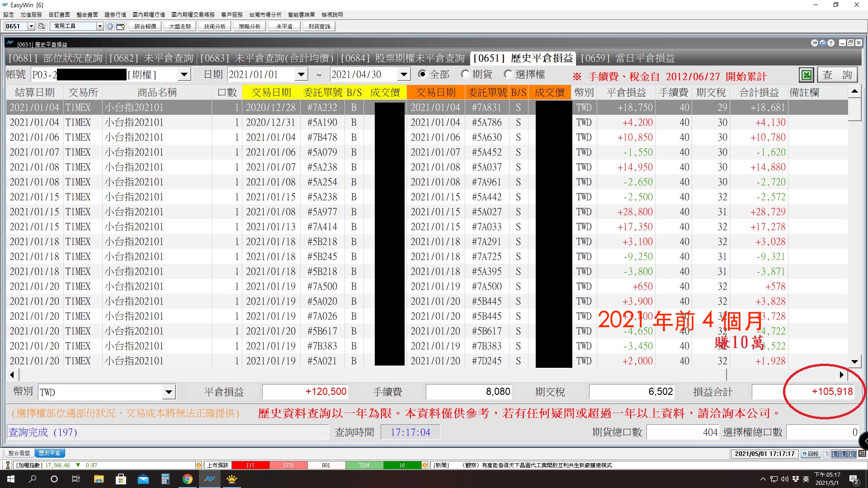Image resolution: width=868 pixels, height=488 pixels.
Task: Click the 損益合計 total field +105,918
Action: point(803,392)
